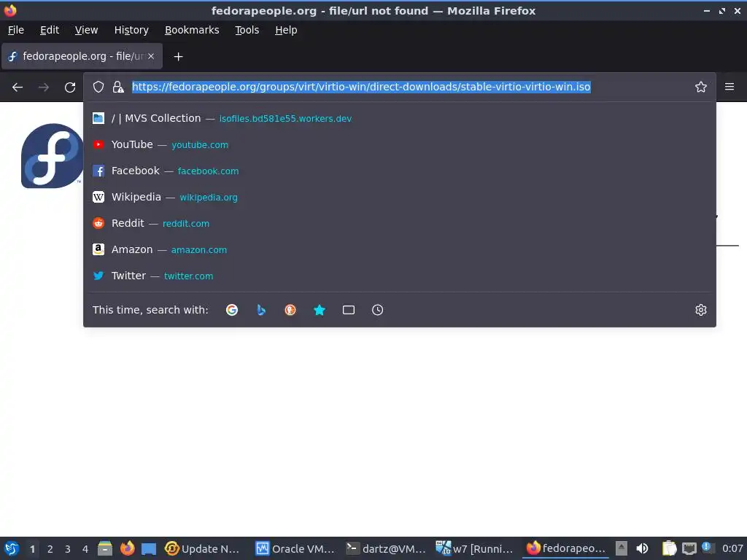Open the clipboard manager tray icon

click(x=669, y=548)
